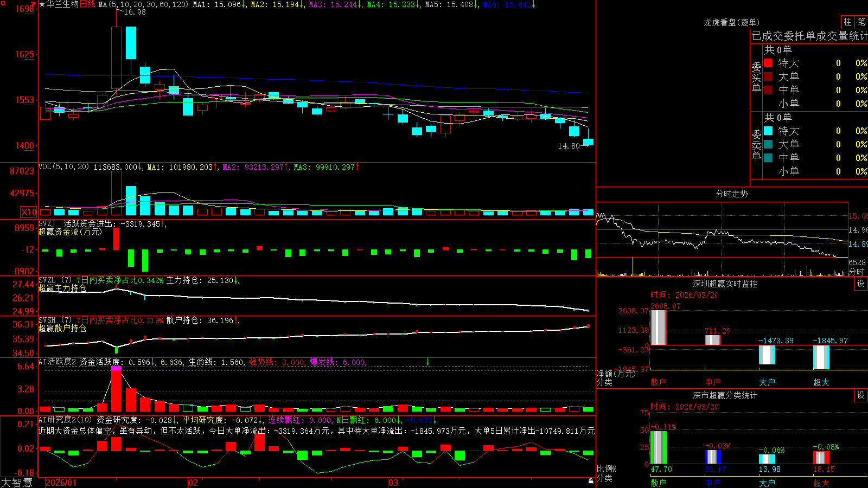Click the red 特大 buy-order color swatch

[x=768, y=63]
